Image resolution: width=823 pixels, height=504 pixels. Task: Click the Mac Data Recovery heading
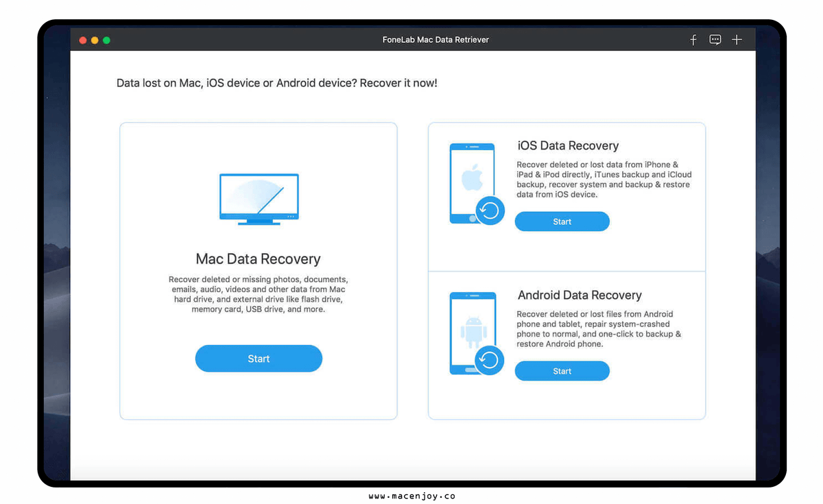pyautogui.click(x=259, y=259)
